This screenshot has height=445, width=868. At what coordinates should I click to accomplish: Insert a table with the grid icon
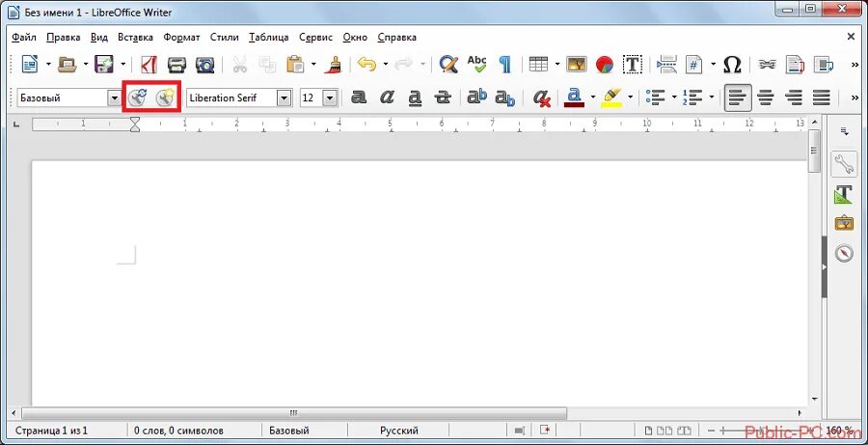[538, 65]
